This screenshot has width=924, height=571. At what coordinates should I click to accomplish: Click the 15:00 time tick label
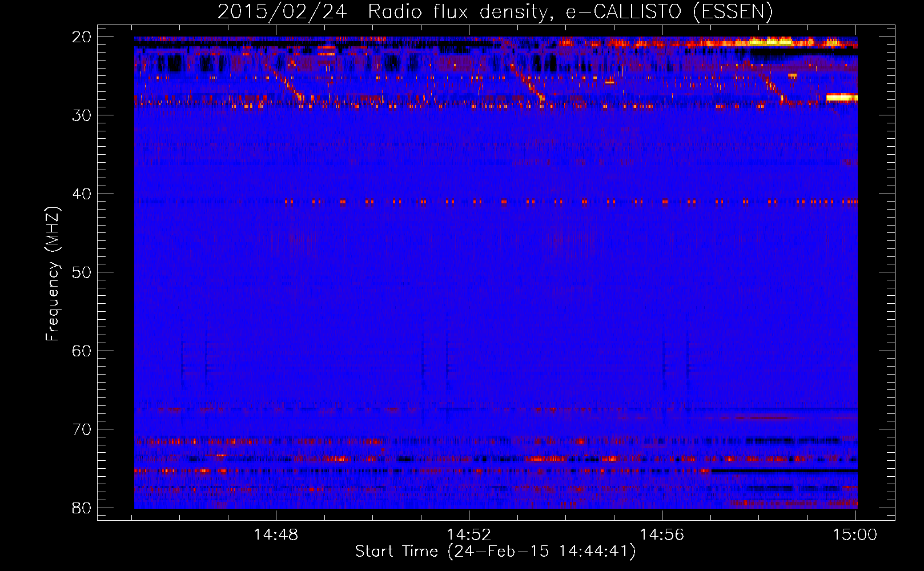click(x=855, y=535)
